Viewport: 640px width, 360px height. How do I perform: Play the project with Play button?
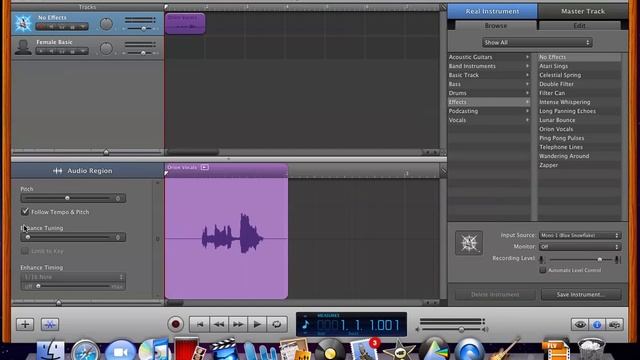coord(257,324)
